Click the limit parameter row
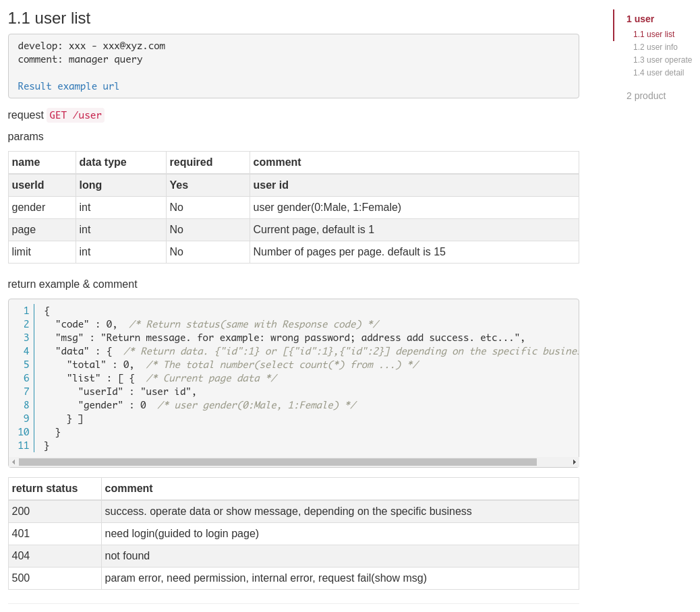700x612 pixels. [x=293, y=252]
